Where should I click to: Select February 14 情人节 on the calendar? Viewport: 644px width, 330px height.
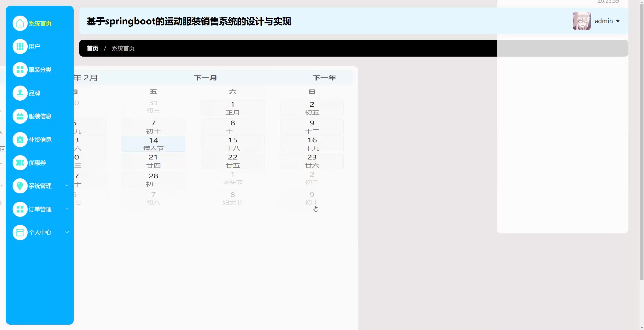tap(153, 144)
